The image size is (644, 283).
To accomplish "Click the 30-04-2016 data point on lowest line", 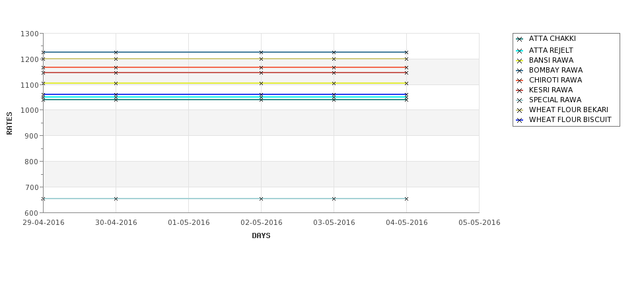I will 116,199.
